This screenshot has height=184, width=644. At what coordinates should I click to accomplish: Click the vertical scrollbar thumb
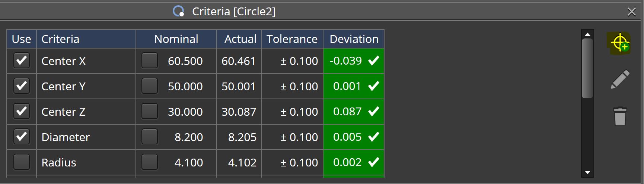tap(587, 68)
